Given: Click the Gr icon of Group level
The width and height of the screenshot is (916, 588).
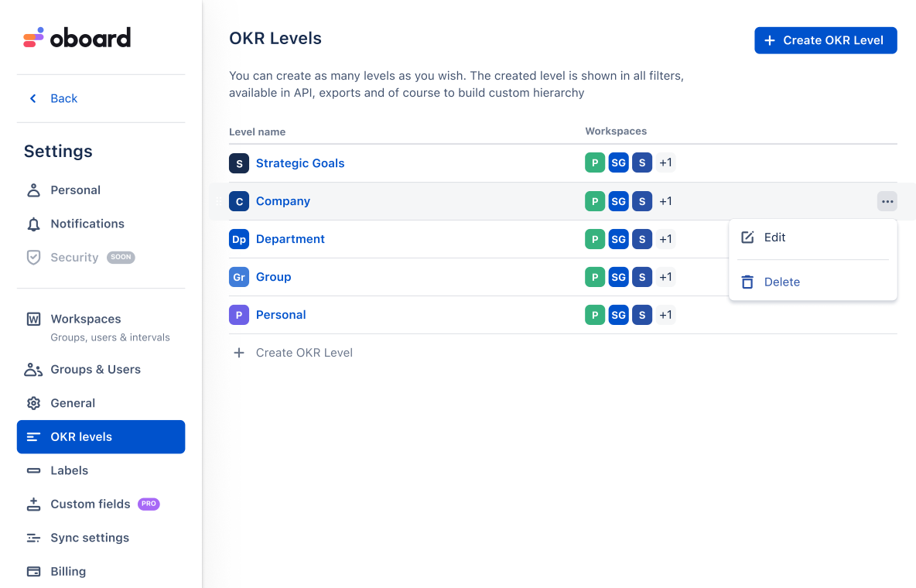Looking at the screenshot, I should click(239, 277).
